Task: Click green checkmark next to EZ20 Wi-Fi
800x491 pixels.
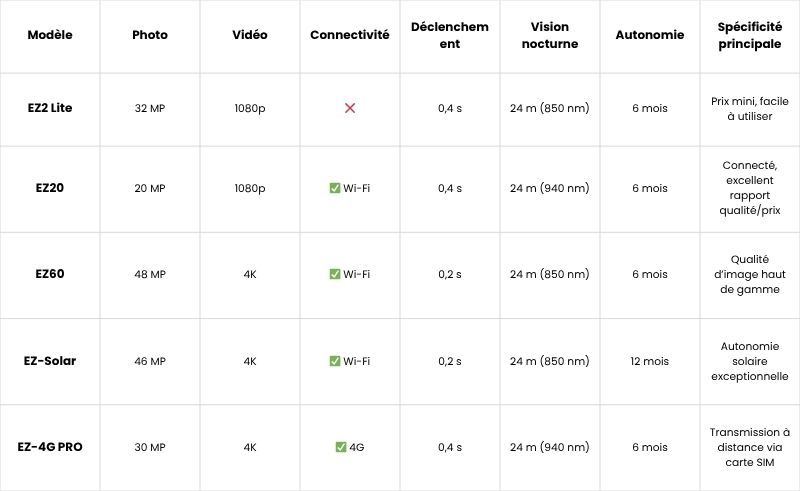Action: [x=335, y=188]
